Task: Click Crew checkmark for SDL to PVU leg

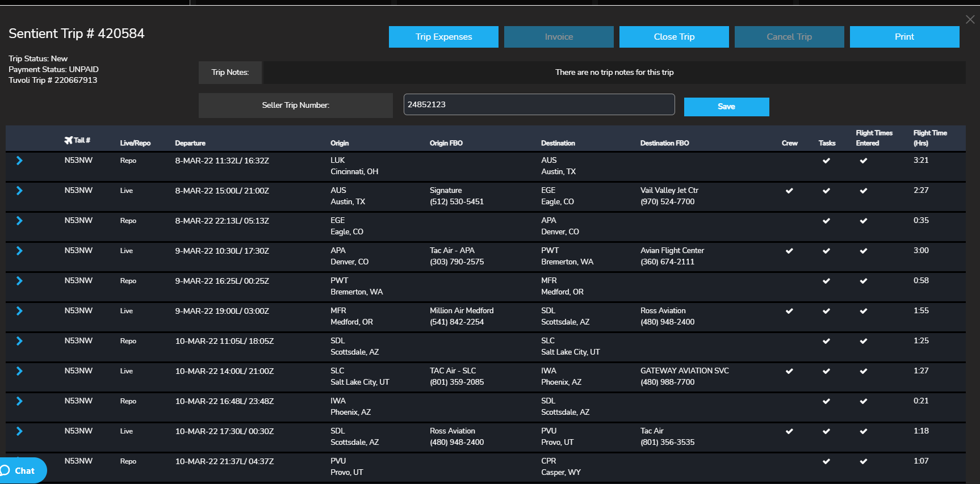Action: pos(789,431)
